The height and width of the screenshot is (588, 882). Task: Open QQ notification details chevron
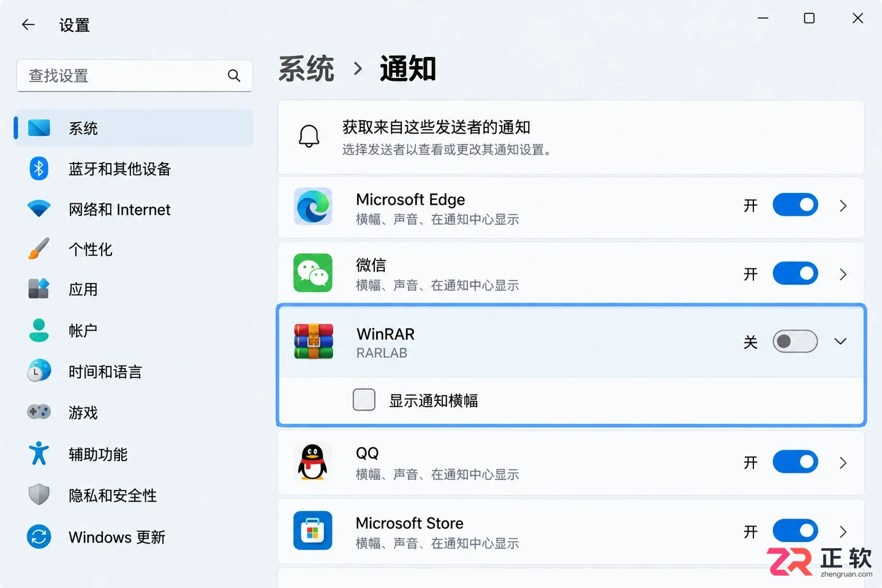[843, 462]
